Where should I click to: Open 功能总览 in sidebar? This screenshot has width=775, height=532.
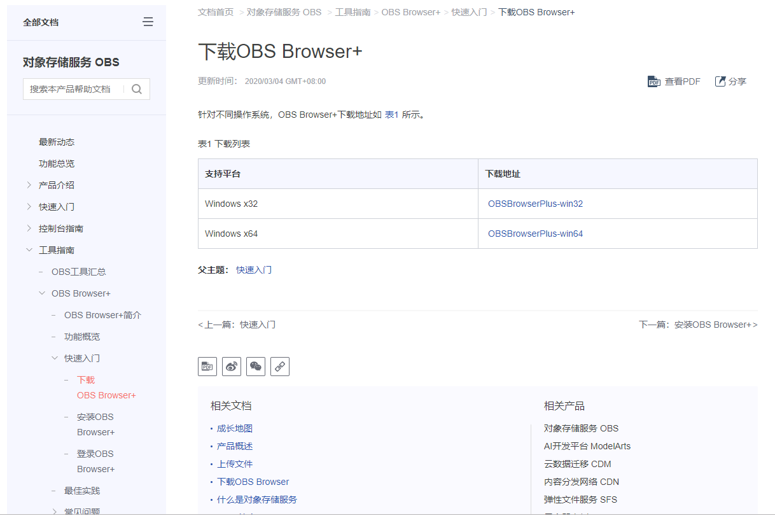(x=57, y=164)
